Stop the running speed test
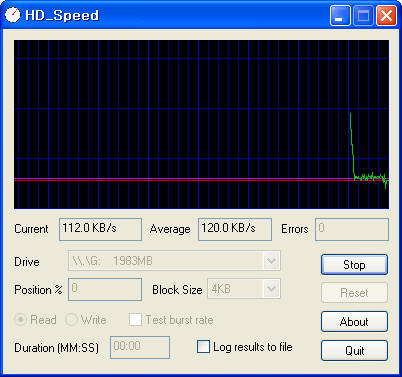 (354, 265)
